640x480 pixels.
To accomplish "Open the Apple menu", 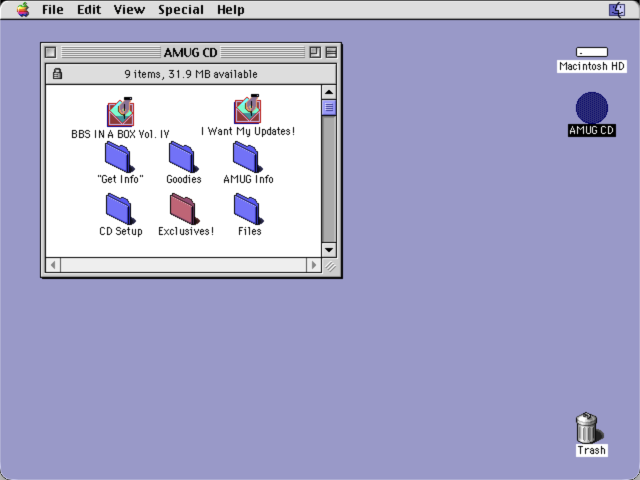I will pos(23,9).
